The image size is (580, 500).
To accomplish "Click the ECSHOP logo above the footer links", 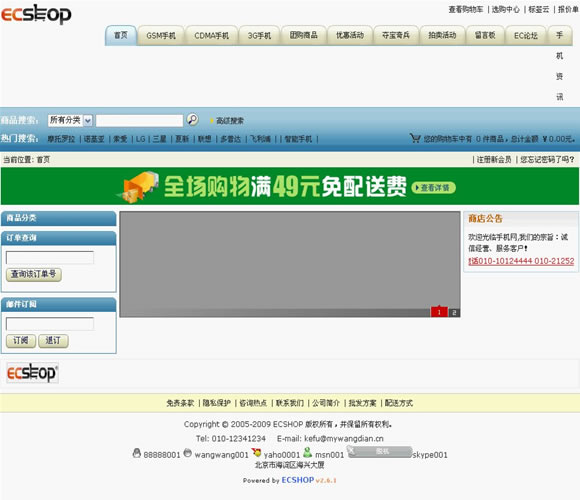I will click(x=32, y=373).
